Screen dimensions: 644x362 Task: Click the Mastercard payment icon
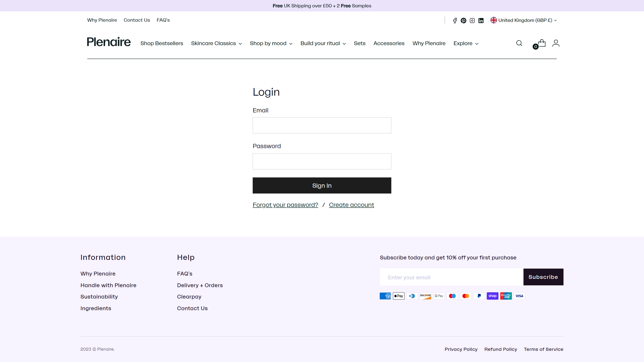tap(466, 296)
